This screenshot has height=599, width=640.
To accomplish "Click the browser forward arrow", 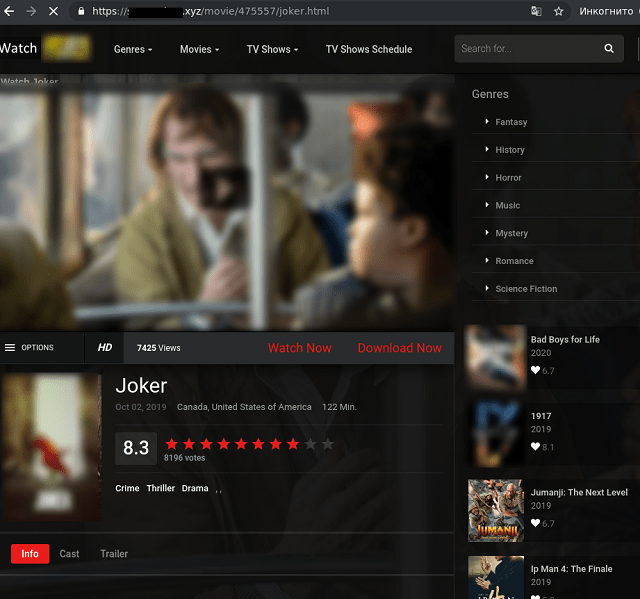I will (x=31, y=11).
